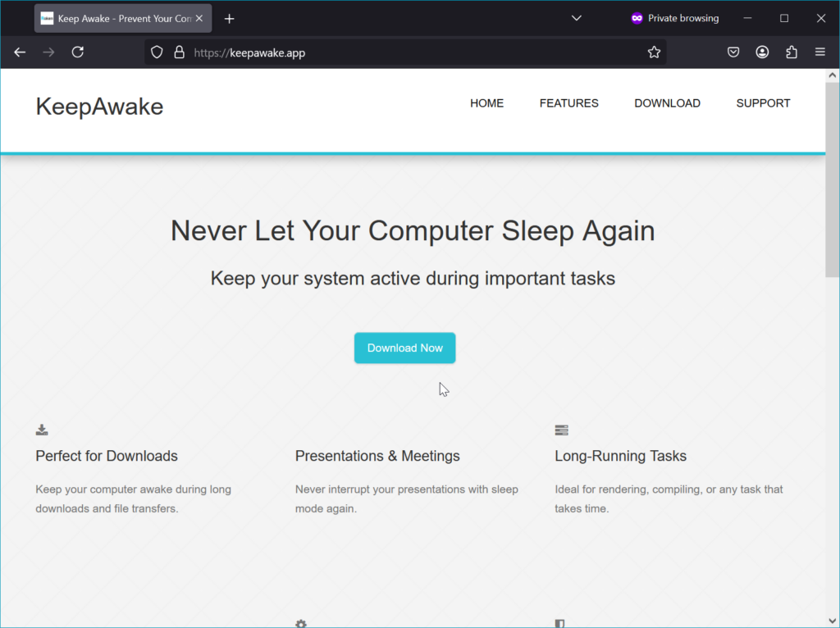The width and height of the screenshot is (840, 628).
Task: Save the page to Pocket
Action: tap(733, 52)
